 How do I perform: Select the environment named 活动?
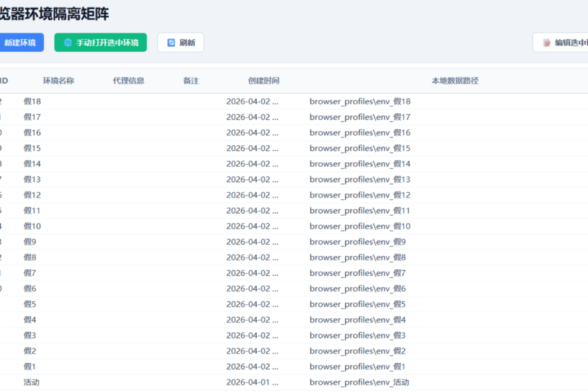[x=32, y=382]
